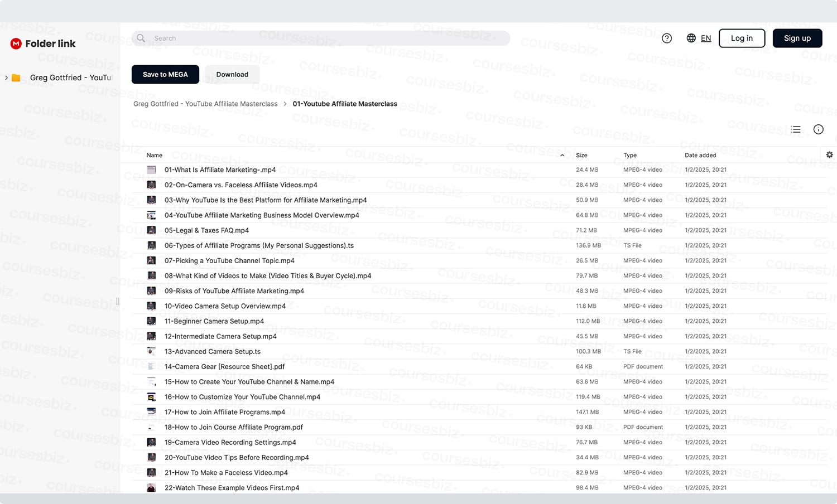The width and height of the screenshot is (837, 504).
Task: Click the 147.1 MB size cell
Action: point(588,412)
